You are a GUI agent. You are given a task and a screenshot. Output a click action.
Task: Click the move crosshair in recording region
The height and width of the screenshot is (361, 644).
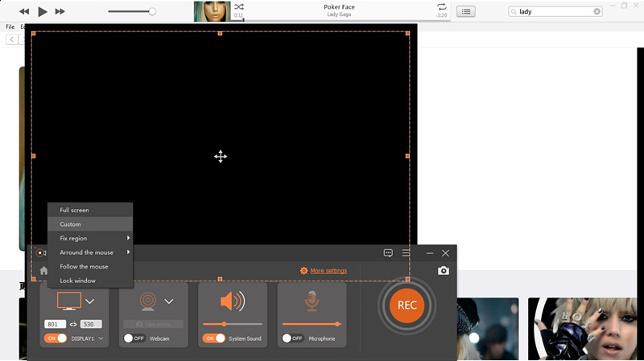[x=221, y=156]
